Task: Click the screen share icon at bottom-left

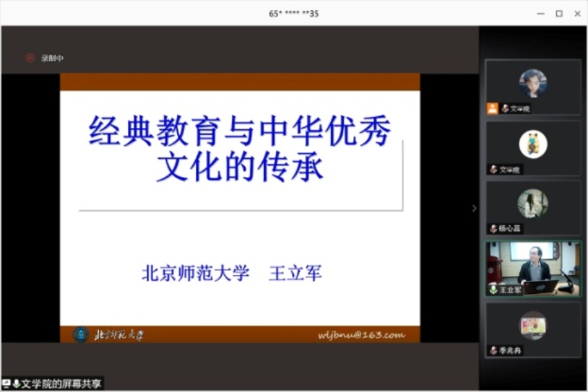Action: tap(6, 384)
